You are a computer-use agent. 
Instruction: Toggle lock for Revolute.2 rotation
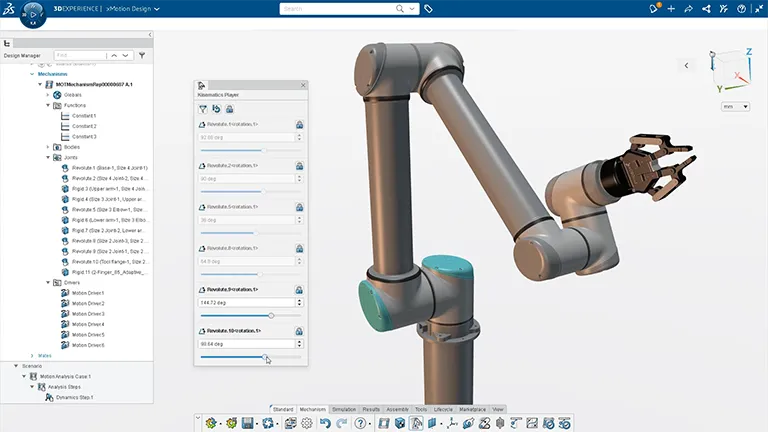299,166
